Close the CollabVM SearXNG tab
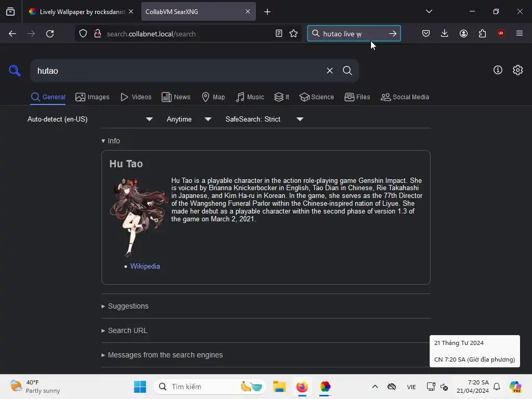Image resolution: width=532 pixels, height=399 pixels. pyautogui.click(x=248, y=11)
